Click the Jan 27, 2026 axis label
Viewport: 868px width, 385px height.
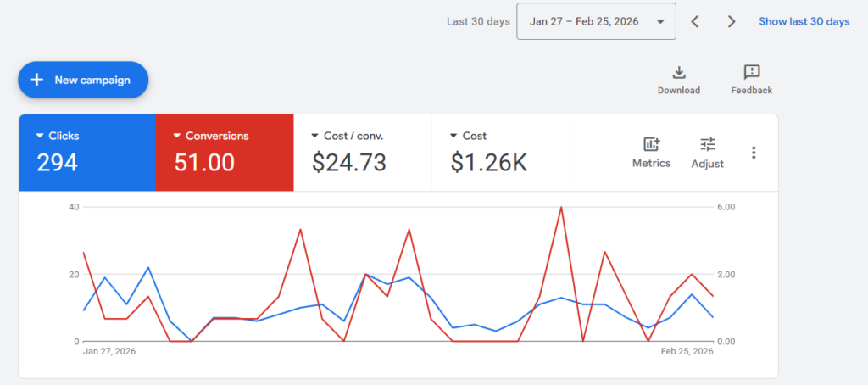109,351
